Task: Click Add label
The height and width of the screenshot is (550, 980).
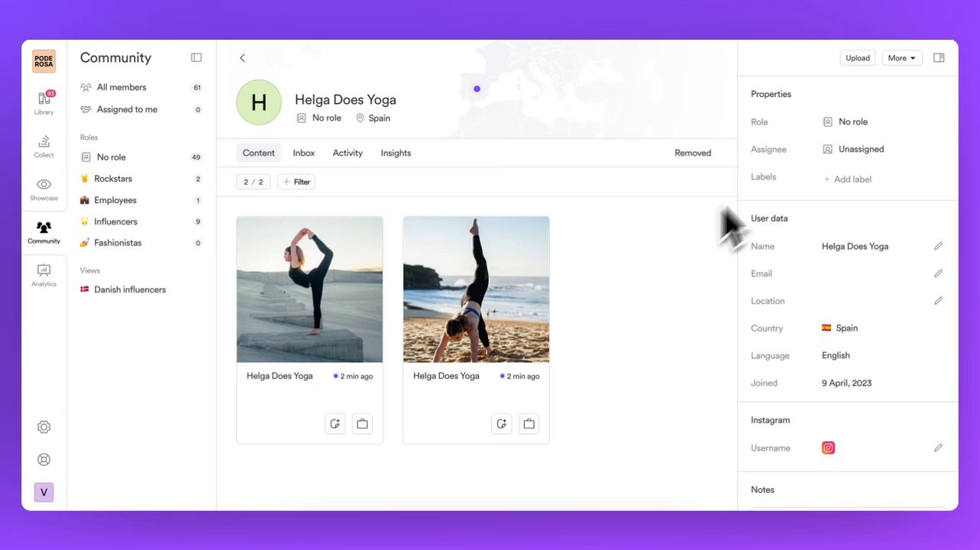Action: click(x=847, y=179)
